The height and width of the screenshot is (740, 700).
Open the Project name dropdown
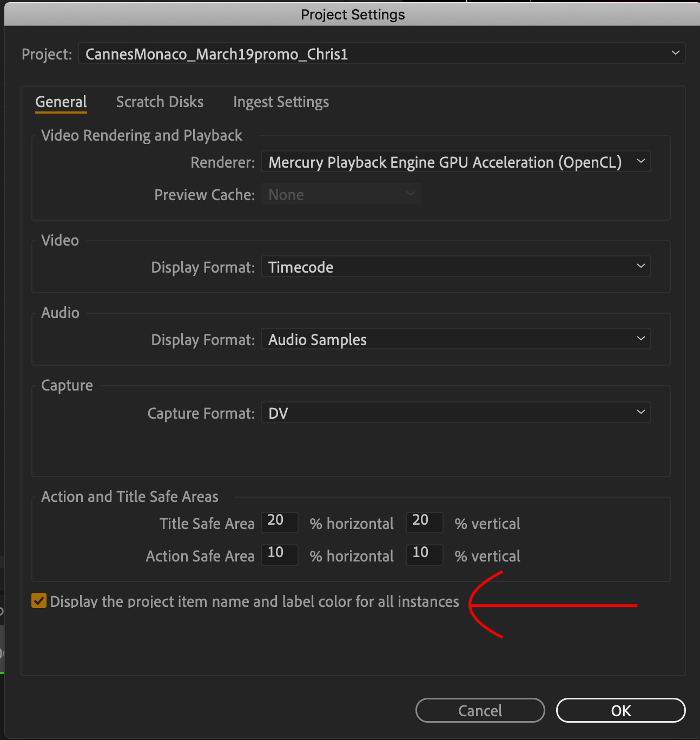pos(382,54)
